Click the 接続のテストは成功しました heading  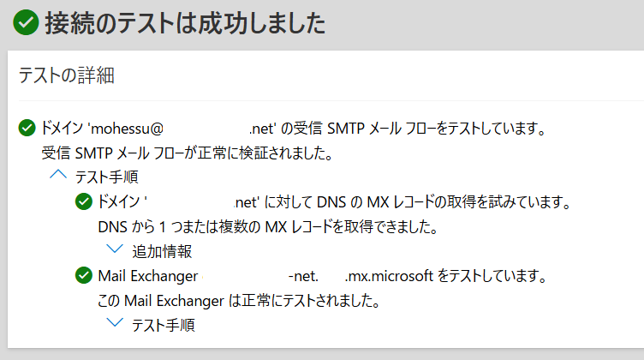pos(185,22)
